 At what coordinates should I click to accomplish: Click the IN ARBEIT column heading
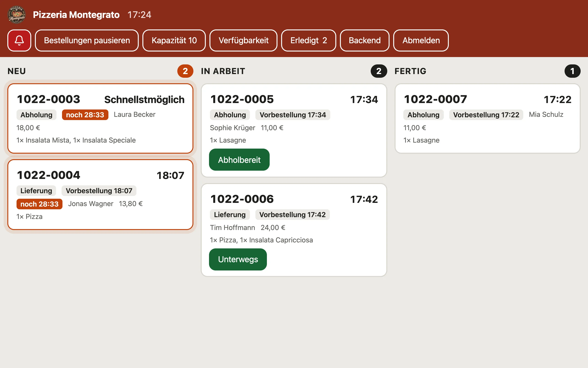(223, 71)
